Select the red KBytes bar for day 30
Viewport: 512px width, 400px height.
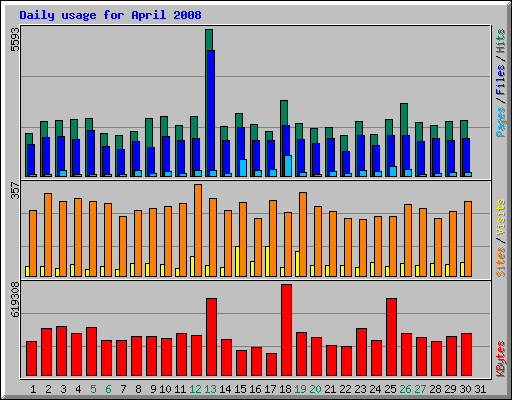(466, 355)
